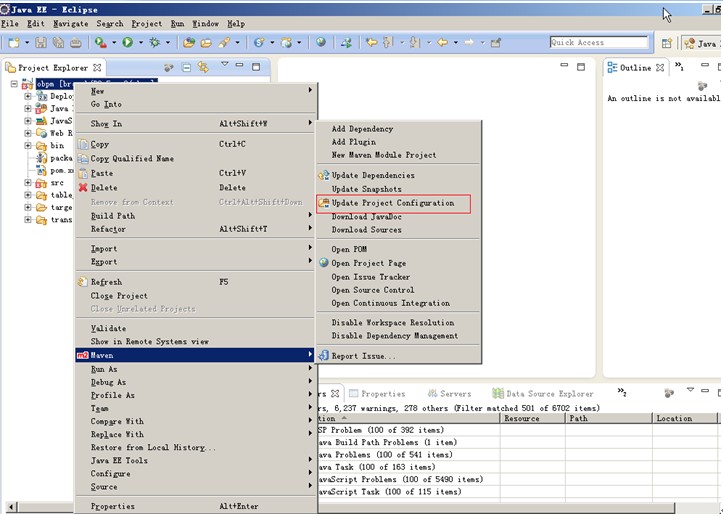The width and height of the screenshot is (723, 516).
Task: Select Add Dependency in Maven submenu
Action: pyautogui.click(x=362, y=129)
